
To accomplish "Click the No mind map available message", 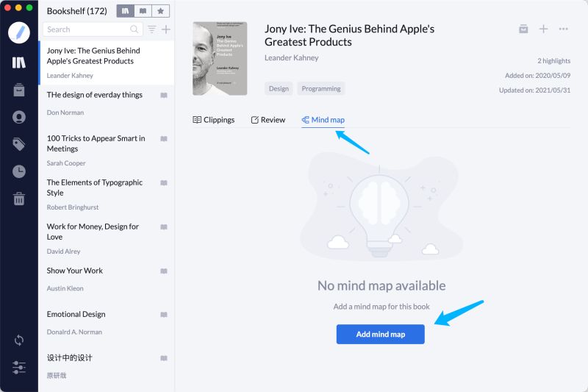I will click(381, 286).
